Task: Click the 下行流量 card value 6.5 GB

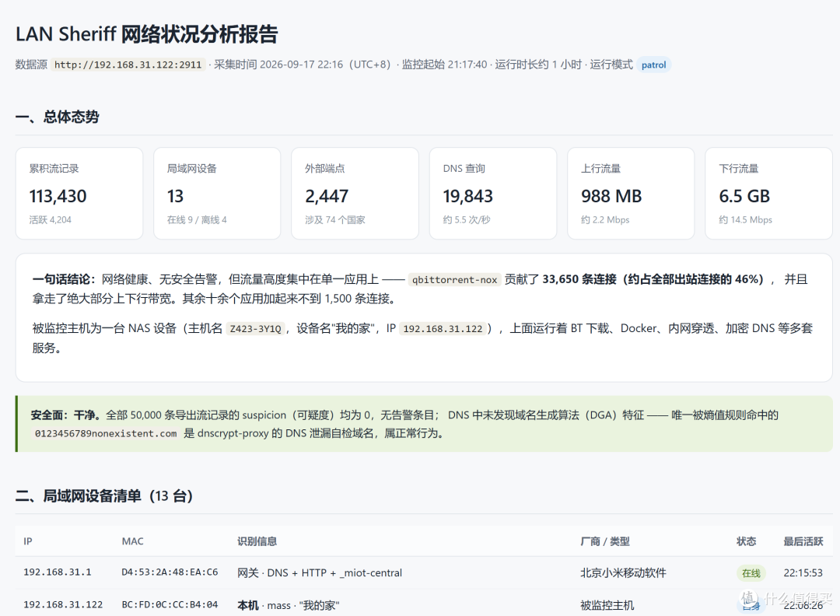Action: 744,196
